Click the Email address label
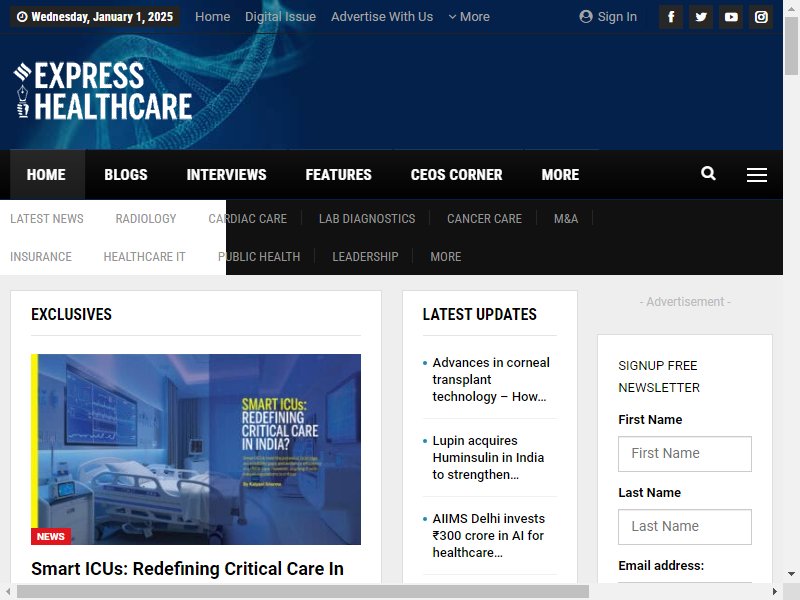Screen dimensions: 800x600 [661, 565]
